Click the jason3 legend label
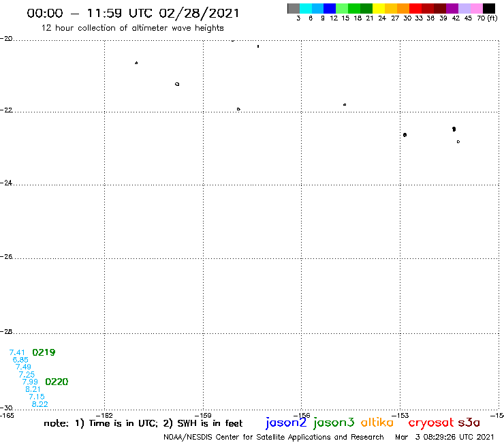The height and width of the screenshot is (443, 504). point(334,423)
